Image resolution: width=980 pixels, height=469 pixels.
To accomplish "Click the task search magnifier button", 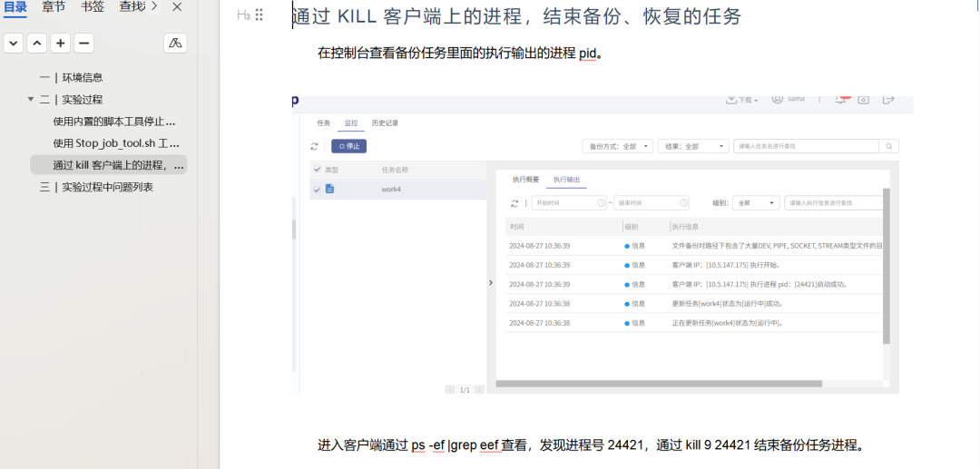I will click(888, 146).
